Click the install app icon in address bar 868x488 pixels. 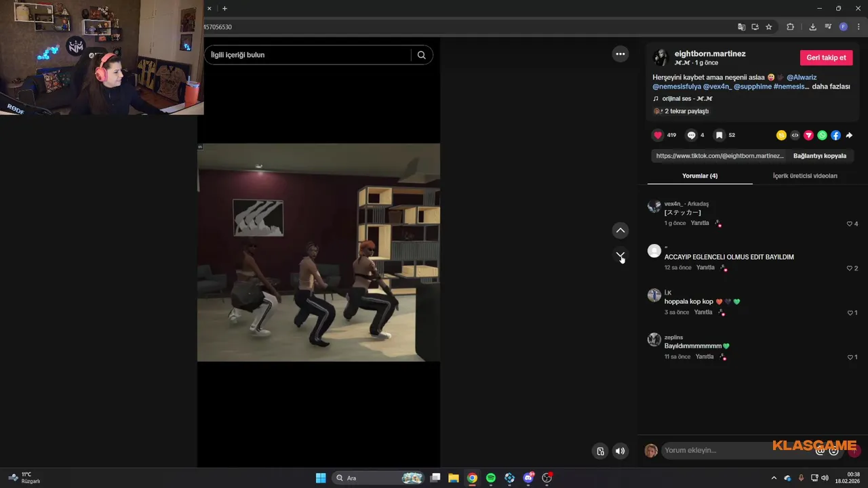755,27
